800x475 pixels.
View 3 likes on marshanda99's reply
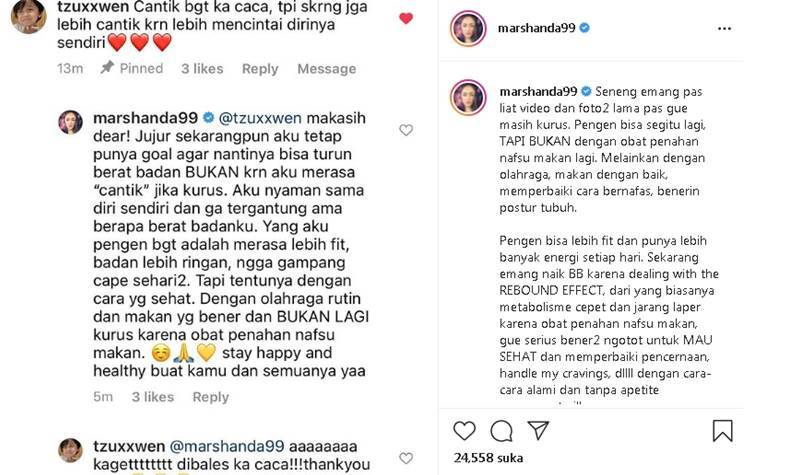[x=153, y=397]
